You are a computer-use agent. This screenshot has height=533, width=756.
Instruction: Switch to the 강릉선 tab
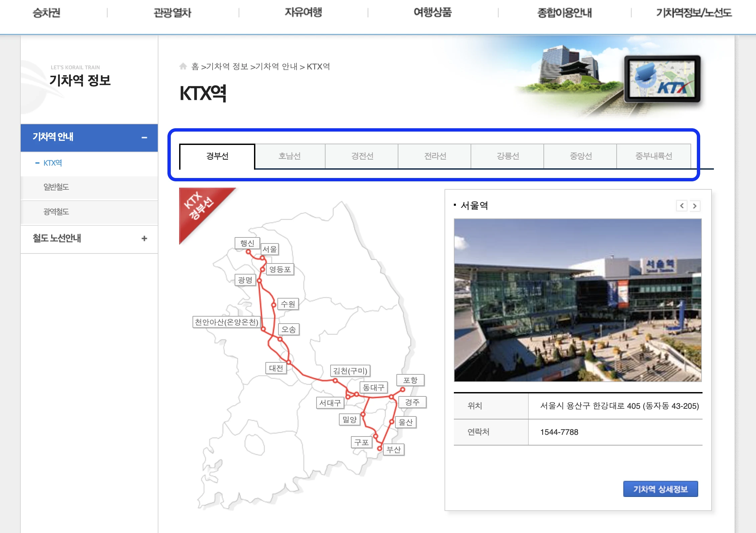tap(507, 156)
